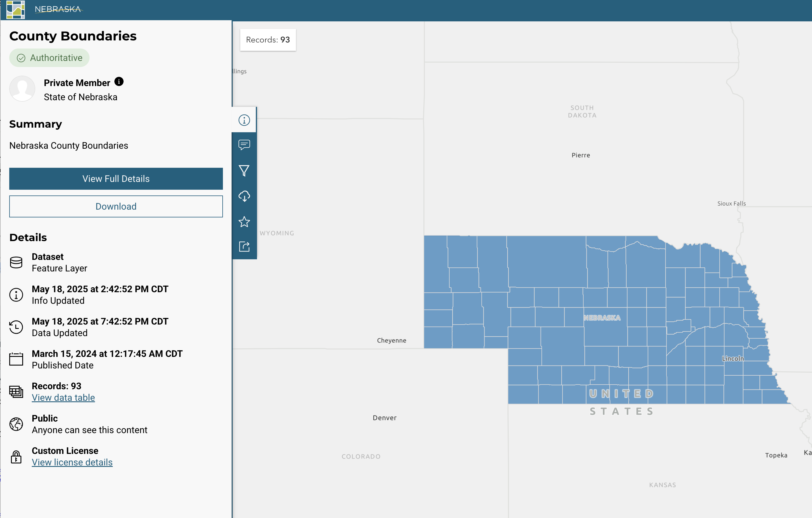The image size is (812, 518).
Task: Open the View data table link
Action: (64, 398)
